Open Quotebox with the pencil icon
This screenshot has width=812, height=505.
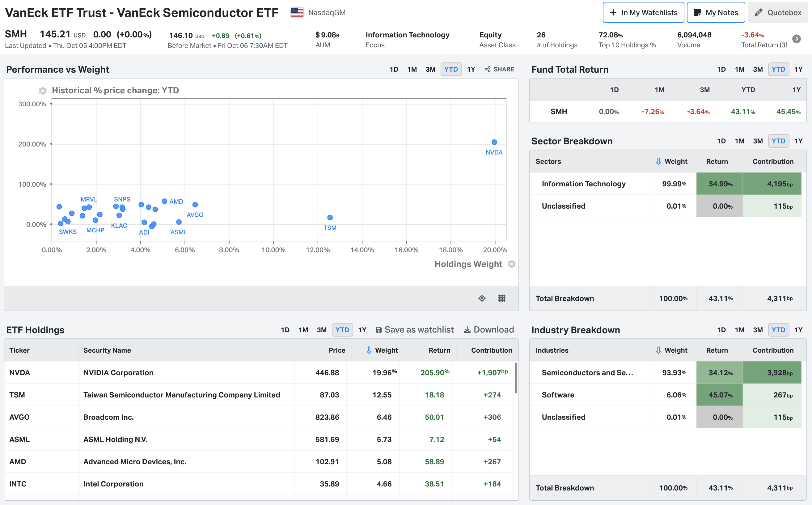pyautogui.click(x=758, y=13)
